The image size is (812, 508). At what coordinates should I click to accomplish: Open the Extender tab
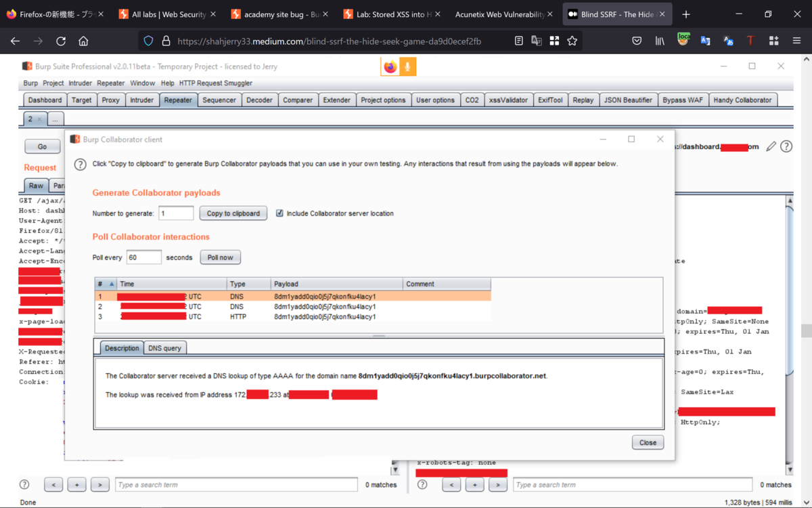click(336, 100)
